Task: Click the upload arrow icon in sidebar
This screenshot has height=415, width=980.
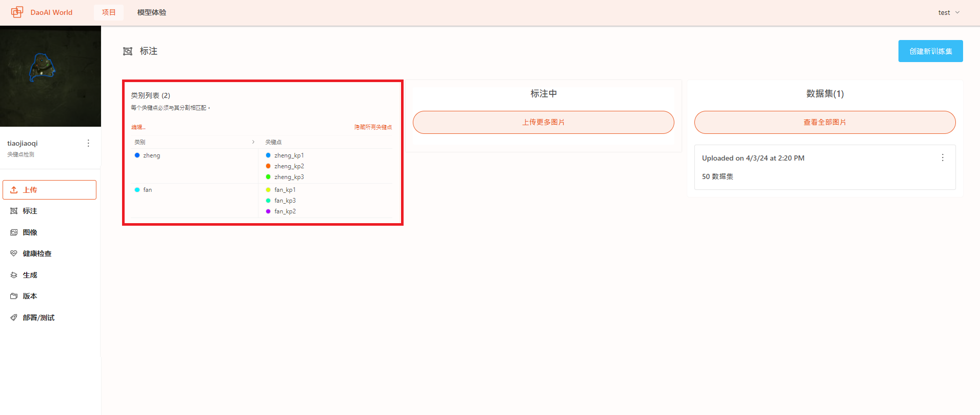Action: coord(14,190)
